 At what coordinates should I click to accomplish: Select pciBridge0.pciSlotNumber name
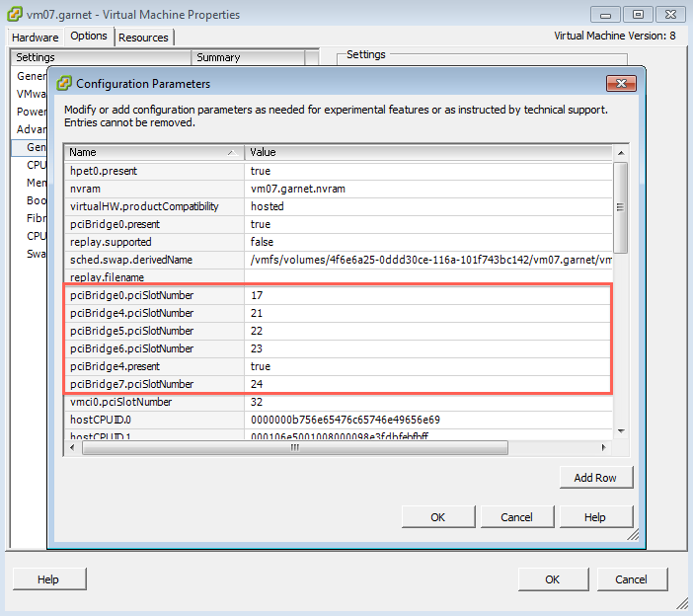pyautogui.click(x=131, y=295)
